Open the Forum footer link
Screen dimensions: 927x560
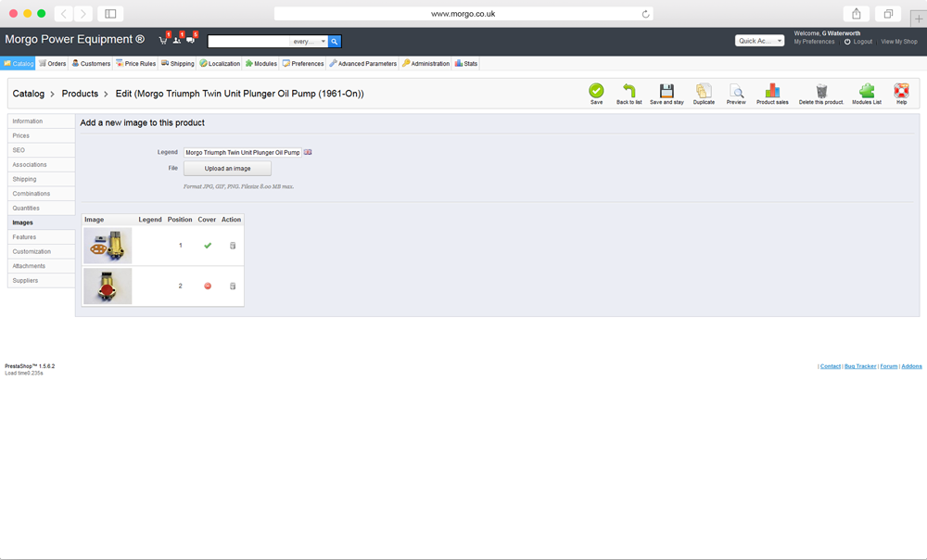tap(889, 366)
